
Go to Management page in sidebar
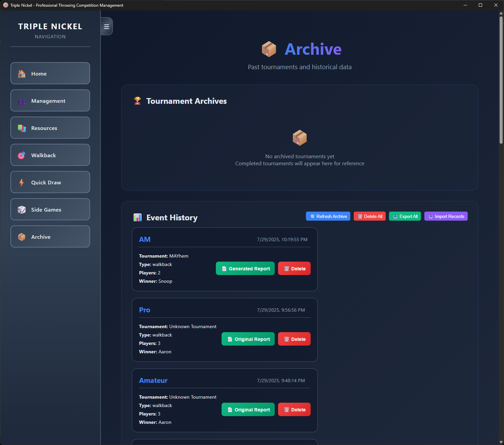click(50, 101)
